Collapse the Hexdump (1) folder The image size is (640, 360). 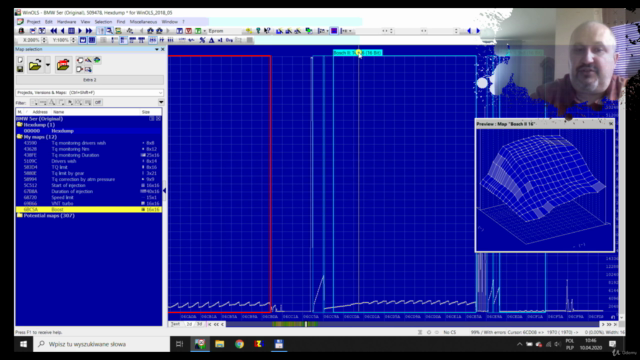(x=19, y=124)
